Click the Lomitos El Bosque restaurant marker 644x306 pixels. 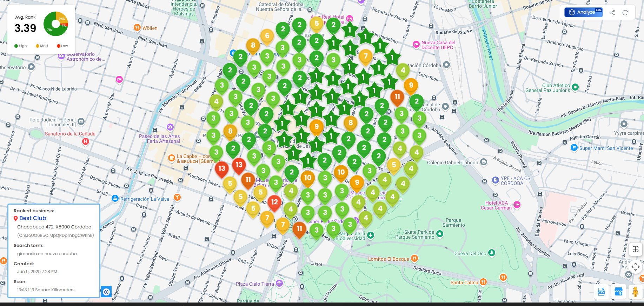pos(414,259)
